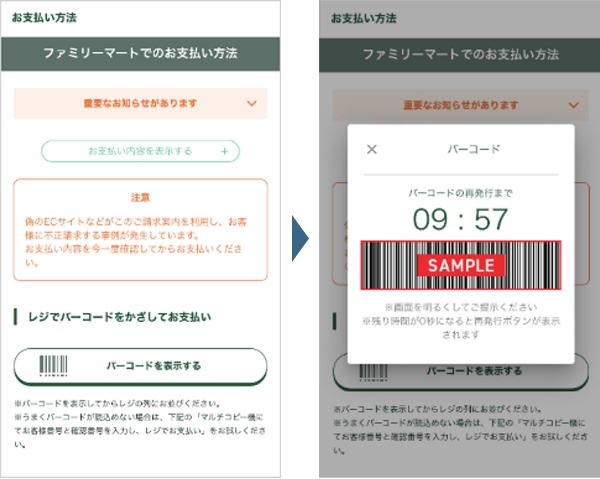
Task: Click the お支払い方法 page title on the left screen
Action: pos(43,18)
